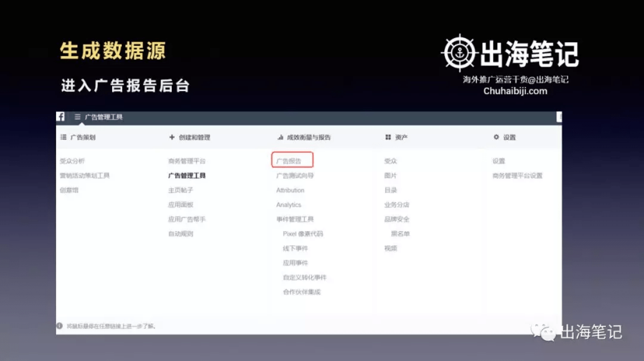The height and width of the screenshot is (361, 644).
Task: Open Attribution link
Action: [290, 190]
